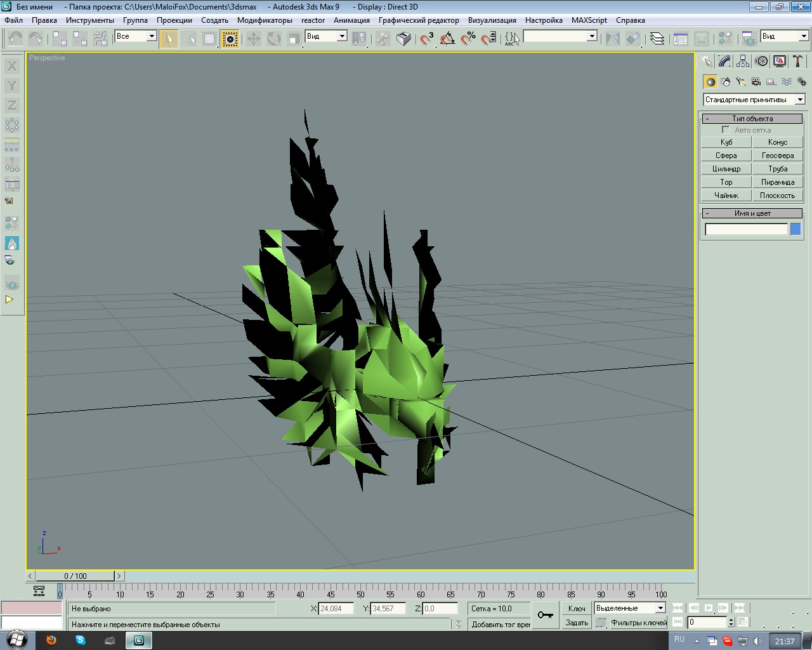Click the current frame number field
812x650 pixels.
[707, 622]
